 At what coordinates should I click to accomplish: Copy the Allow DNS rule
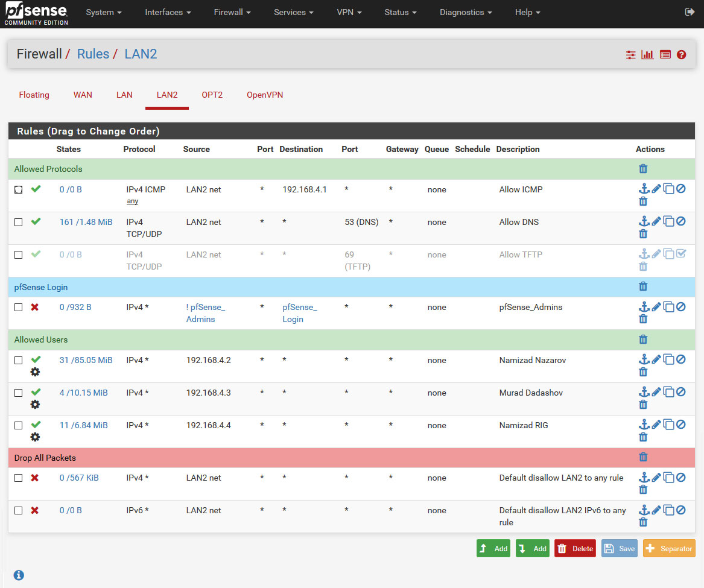(x=668, y=221)
